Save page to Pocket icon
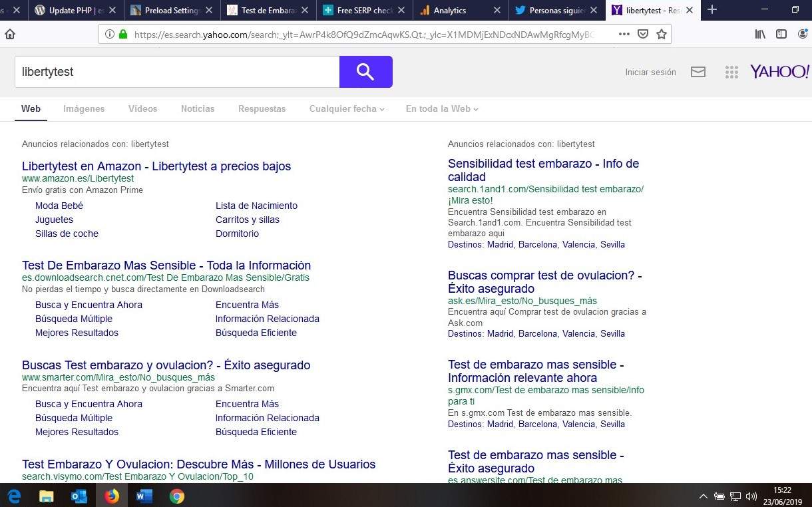Screen dimensions: 812x507 tap(642, 34)
